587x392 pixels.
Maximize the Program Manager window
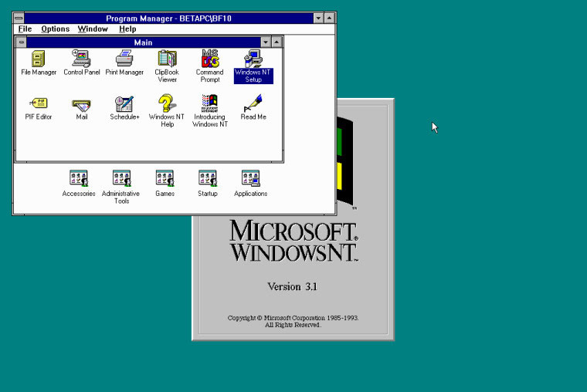click(x=329, y=18)
